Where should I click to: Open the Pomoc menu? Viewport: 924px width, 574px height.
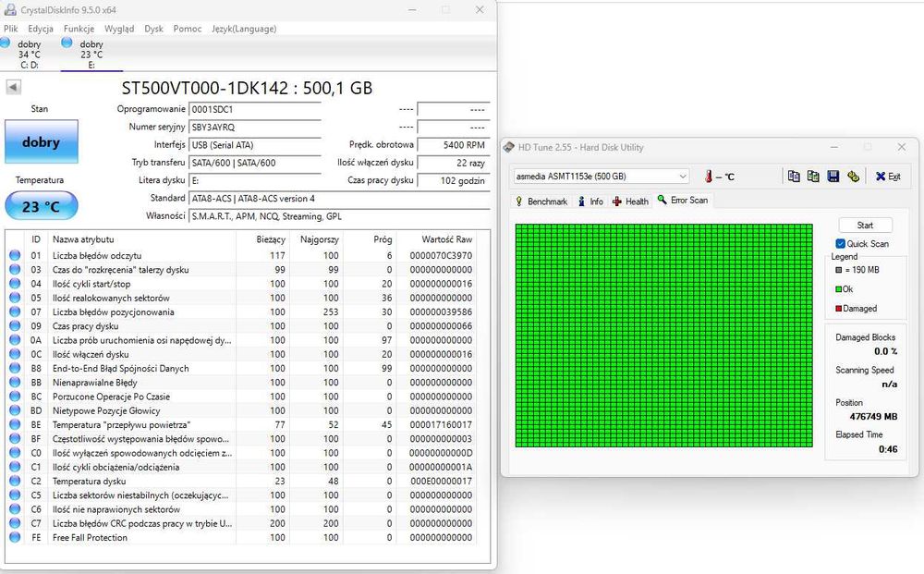[188, 29]
